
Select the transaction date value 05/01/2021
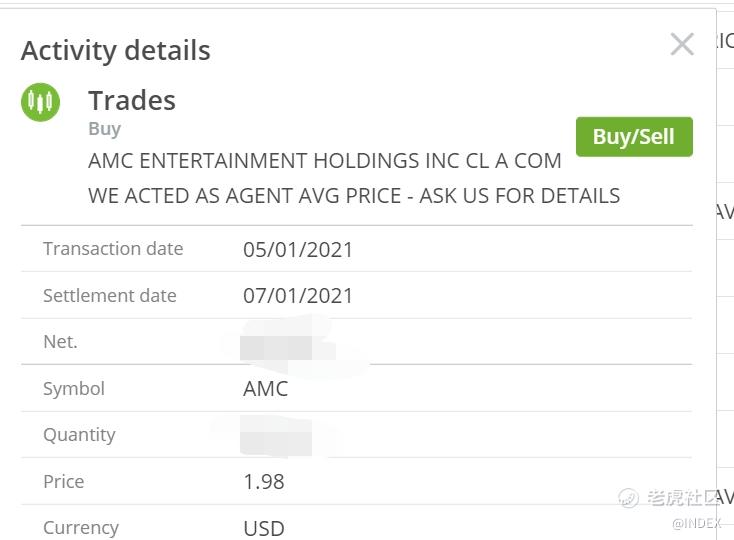coord(298,249)
